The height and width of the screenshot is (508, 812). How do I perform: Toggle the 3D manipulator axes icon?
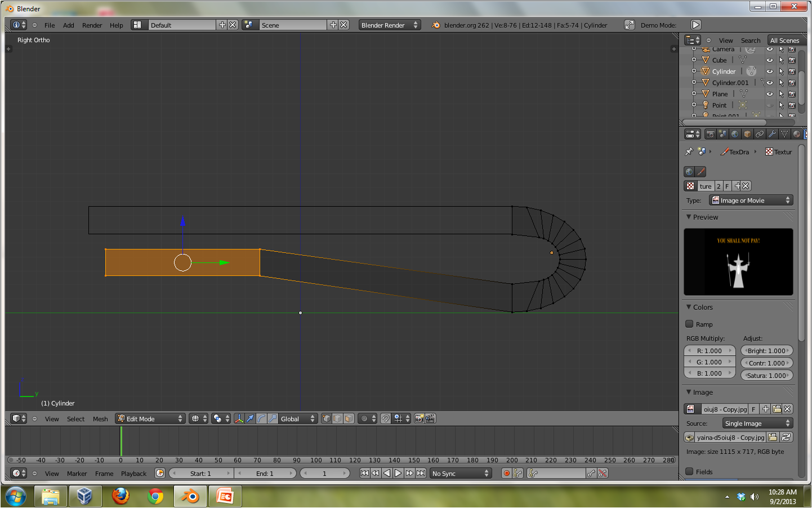[239, 418]
